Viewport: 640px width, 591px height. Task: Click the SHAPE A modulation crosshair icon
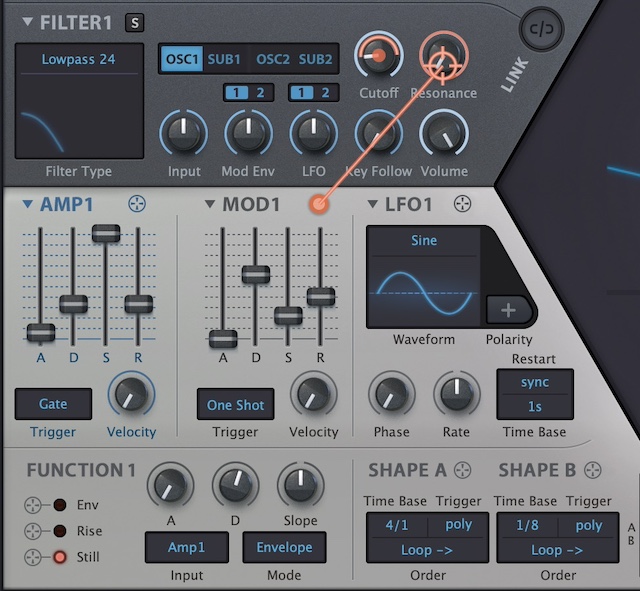click(x=462, y=470)
